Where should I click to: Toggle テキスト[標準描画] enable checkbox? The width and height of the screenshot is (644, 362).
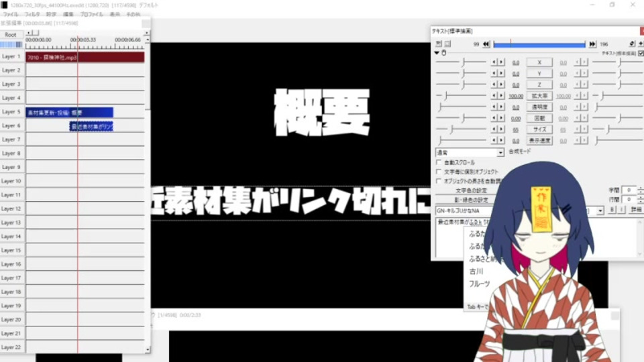(641, 54)
